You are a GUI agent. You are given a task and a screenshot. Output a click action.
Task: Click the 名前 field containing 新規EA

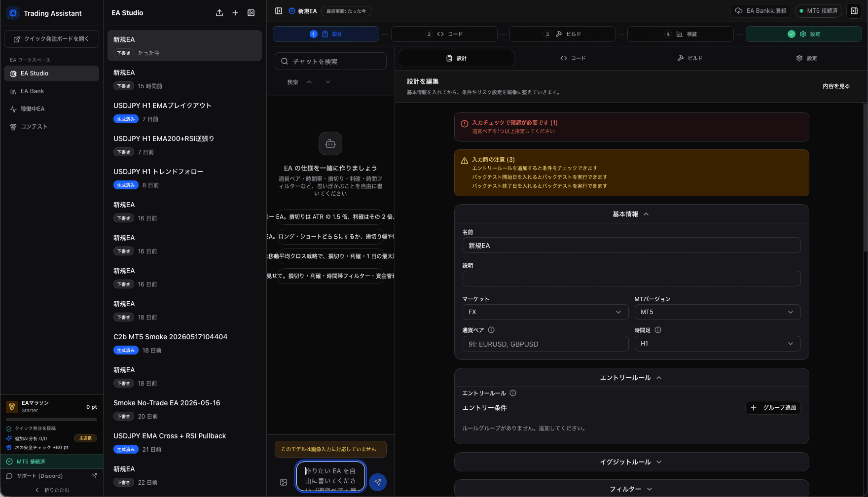point(631,246)
